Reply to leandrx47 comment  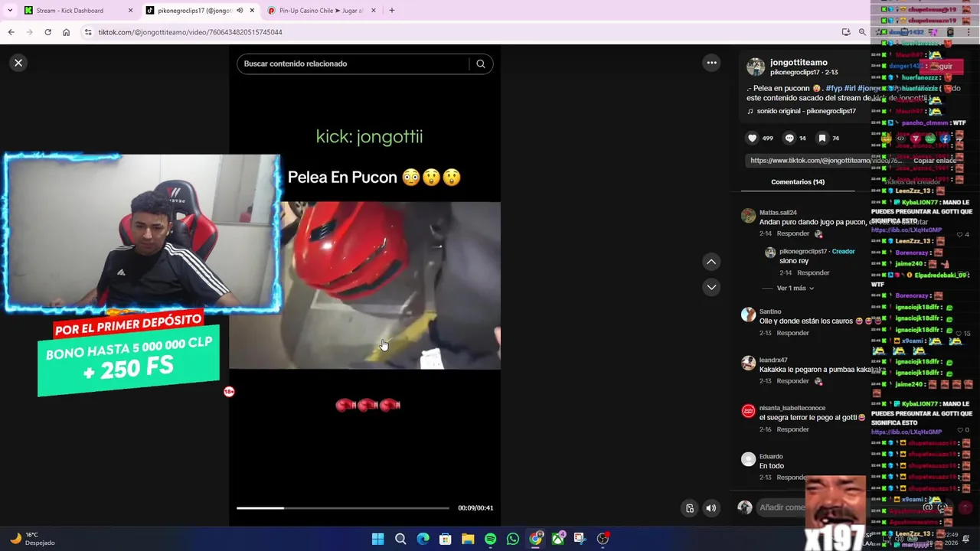coord(792,381)
